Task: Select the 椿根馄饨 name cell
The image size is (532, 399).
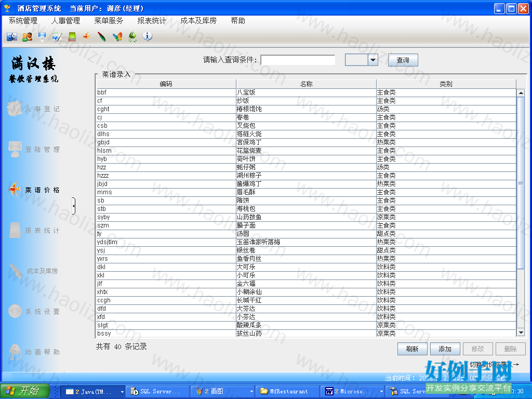Action: click(x=306, y=109)
